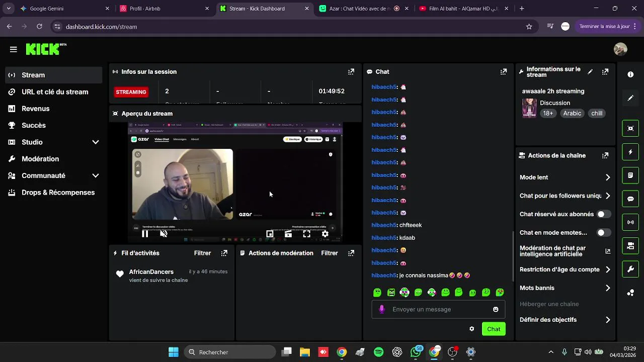Pop out Informations sur le stream panel

click(x=605, y=72)
